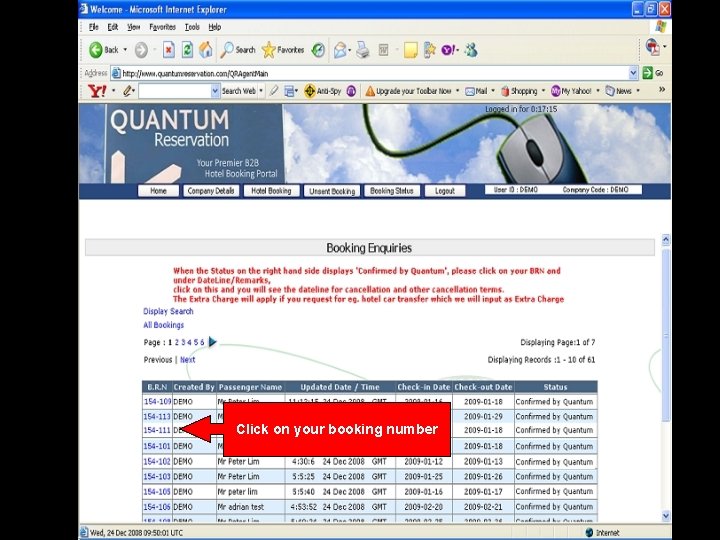720x540 pixels.
Task: Open the Tools menu
Action: click(192, 27)
